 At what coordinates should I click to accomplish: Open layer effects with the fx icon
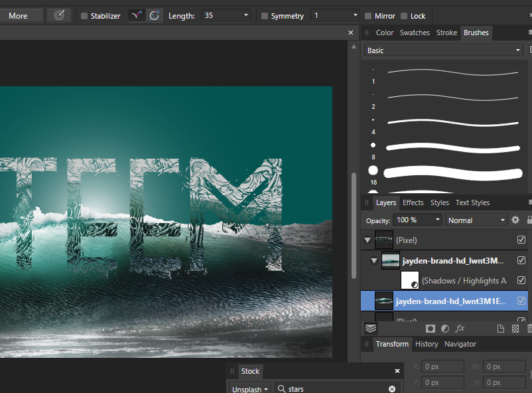point(460,329)
